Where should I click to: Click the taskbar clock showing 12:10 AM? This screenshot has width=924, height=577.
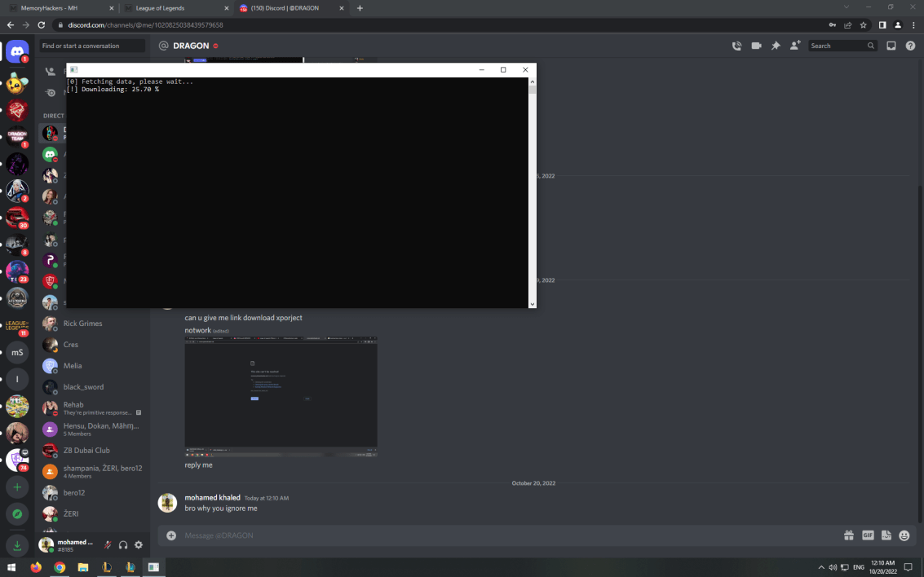pos(882,567)
